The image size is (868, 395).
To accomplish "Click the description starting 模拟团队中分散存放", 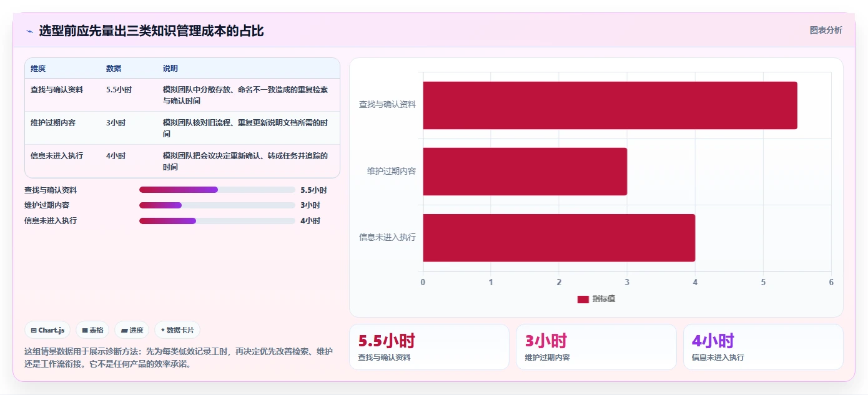I will pyautogui.click(x=245, y=95).
